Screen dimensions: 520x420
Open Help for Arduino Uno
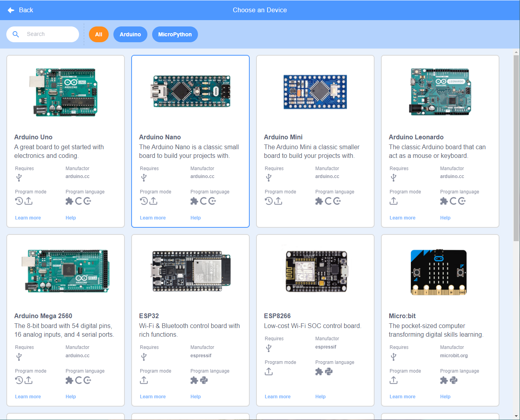pyautogui.click(x=71, y=218)
